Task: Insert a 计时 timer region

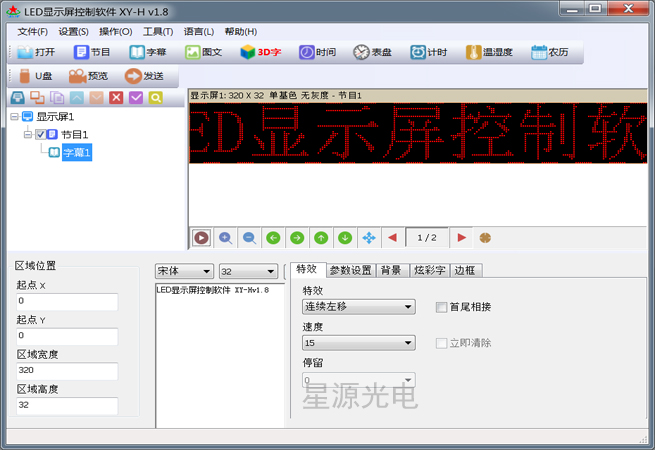Action: (429, 52)
